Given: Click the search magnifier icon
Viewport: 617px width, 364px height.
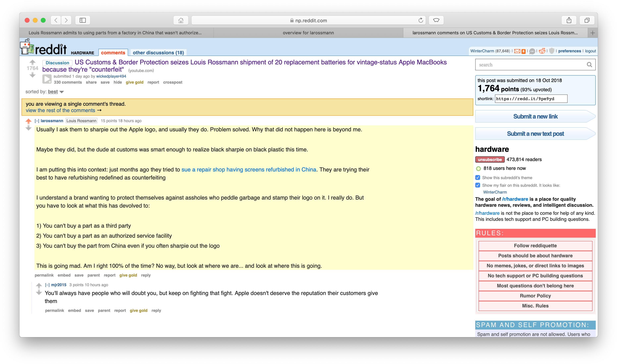Looking at the screenshot, I should (589, 65).
